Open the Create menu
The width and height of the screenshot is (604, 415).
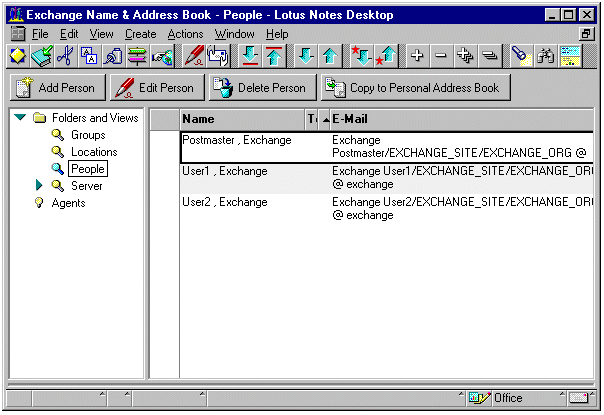point(141,34)
